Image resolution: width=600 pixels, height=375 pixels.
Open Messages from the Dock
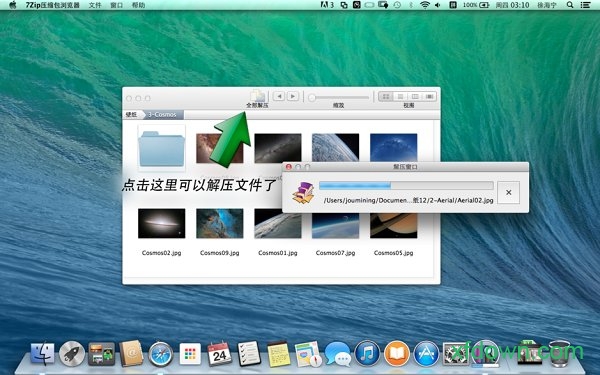point(338,354)
